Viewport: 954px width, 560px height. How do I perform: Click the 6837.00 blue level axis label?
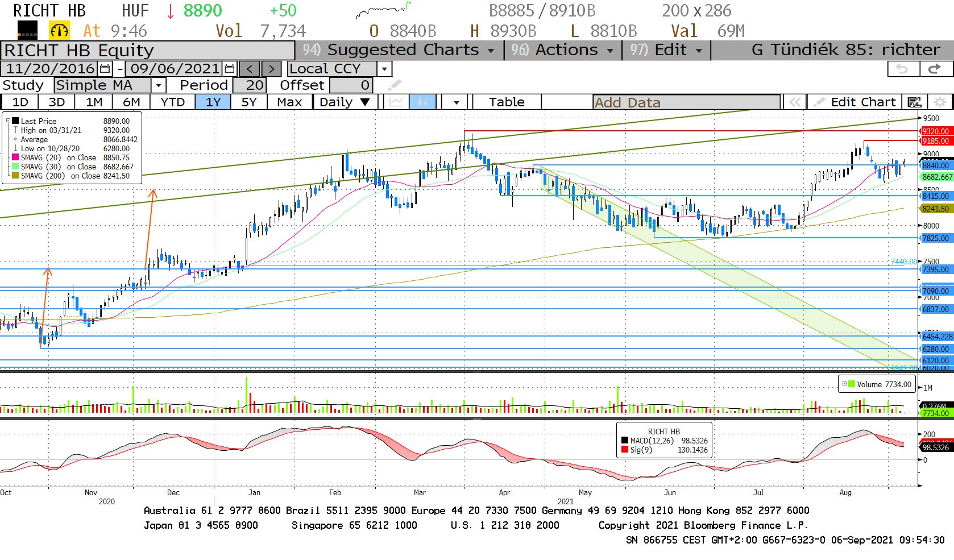[x=935, y=309]
